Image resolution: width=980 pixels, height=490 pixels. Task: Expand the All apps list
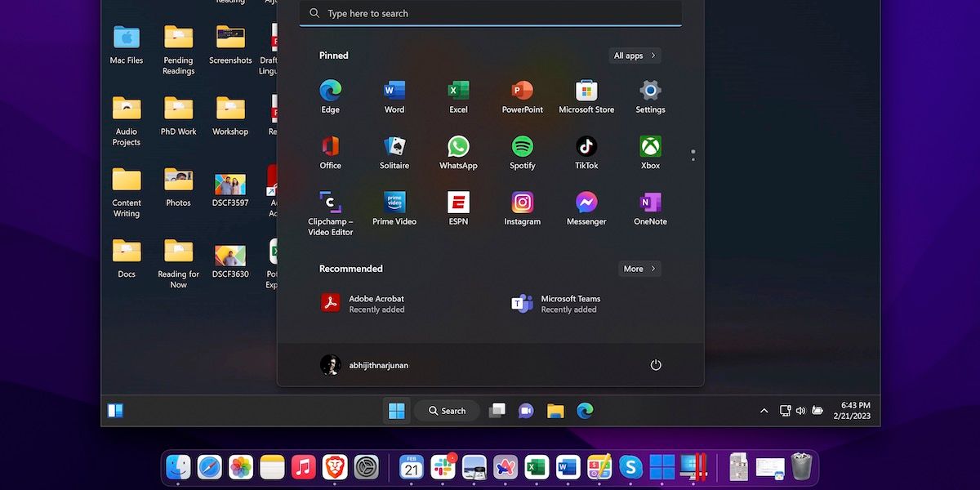tap(635, 56)
